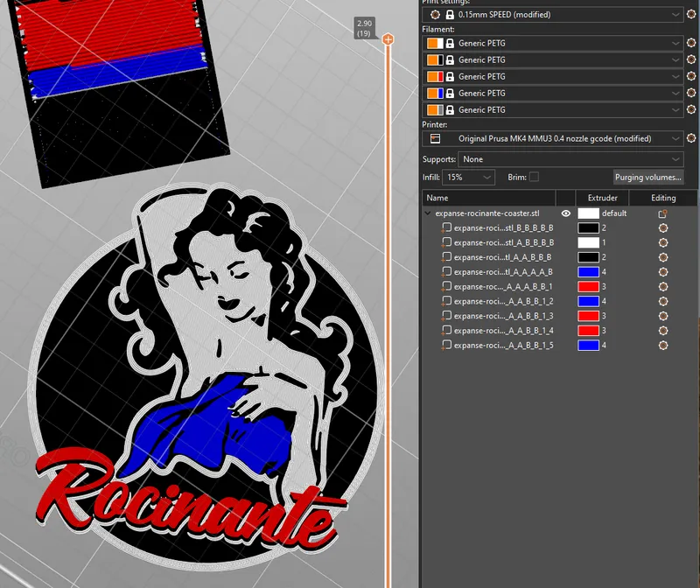Screen dimensions: 700x588
Task: Click the red extruder swatch for A_A_A_B_B_1
Action: click(588, 287)
